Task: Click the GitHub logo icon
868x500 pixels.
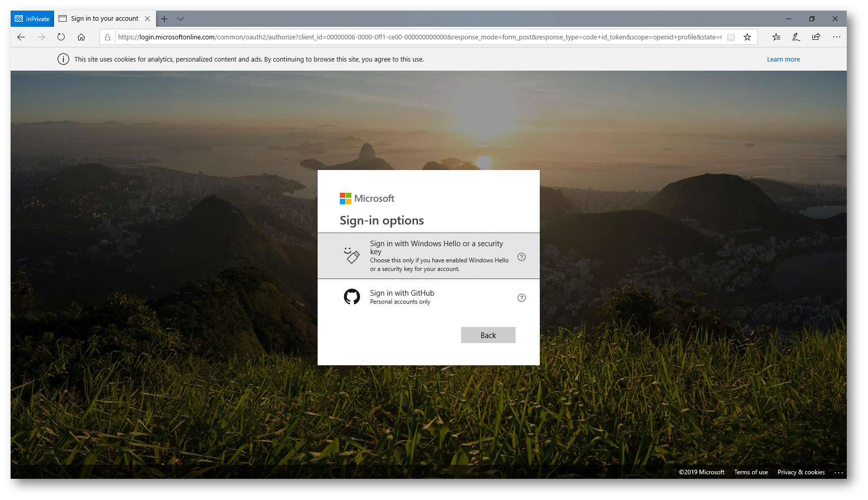Action: tap(352, 297)
